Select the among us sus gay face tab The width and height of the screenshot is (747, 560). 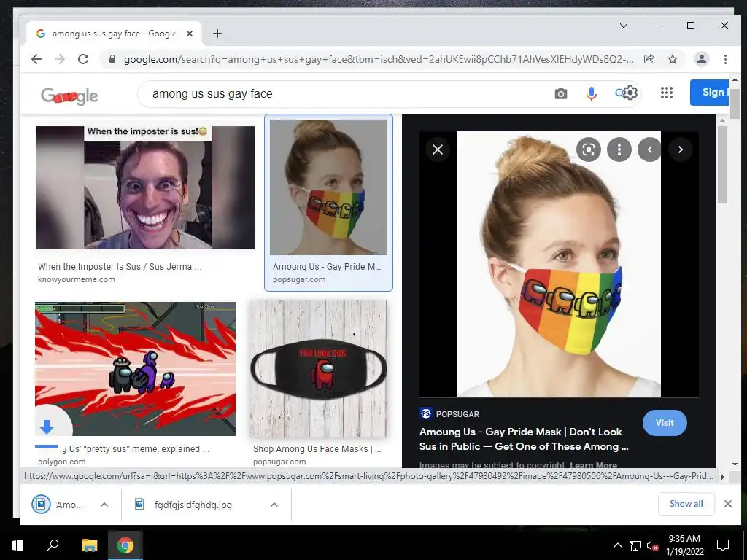click(115, 34)
